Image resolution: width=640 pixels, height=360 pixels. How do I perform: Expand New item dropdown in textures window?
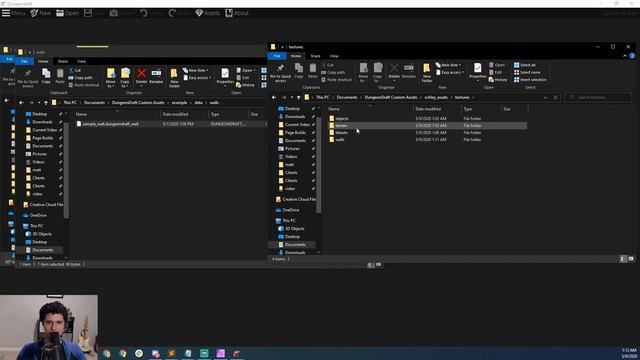pyautogui.click(x=448, y=65)
